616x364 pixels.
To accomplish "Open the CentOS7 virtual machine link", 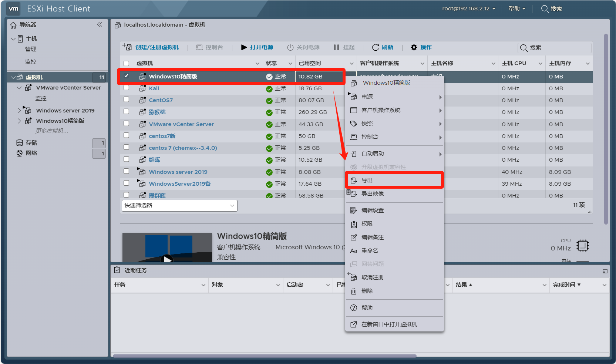I will pyautogui.click(x=161, y=100).
